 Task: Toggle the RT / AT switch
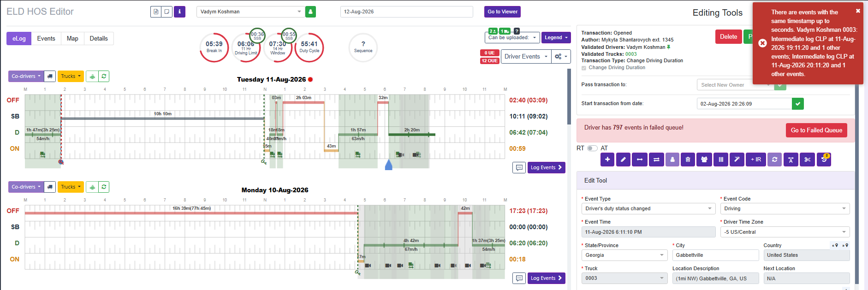point(592,148)
